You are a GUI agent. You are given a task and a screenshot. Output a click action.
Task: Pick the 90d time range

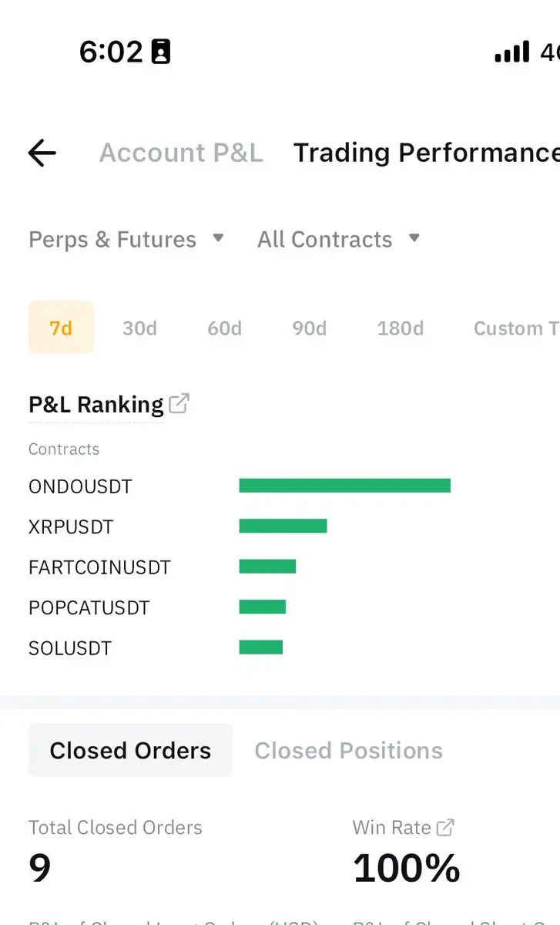[309, 328]
